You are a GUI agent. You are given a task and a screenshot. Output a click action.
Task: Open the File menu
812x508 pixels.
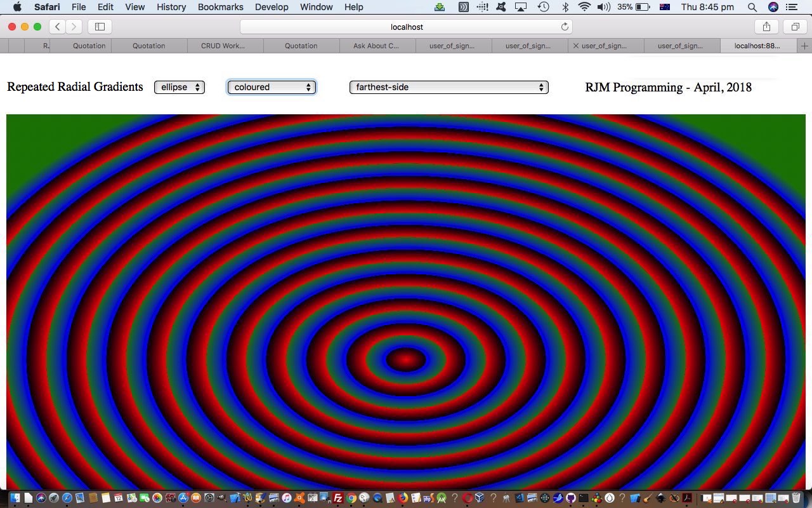(x=79, y=7)
